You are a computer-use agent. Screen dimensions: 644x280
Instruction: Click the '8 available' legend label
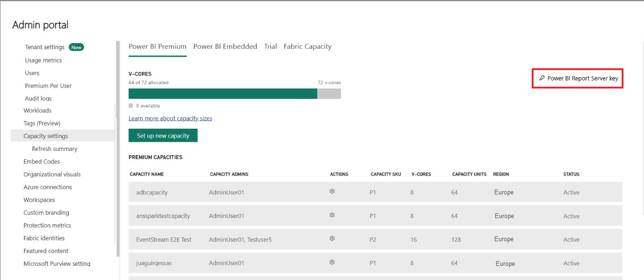147,105
